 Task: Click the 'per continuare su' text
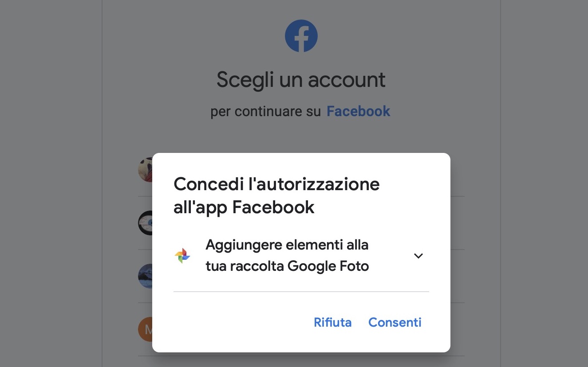265,112
